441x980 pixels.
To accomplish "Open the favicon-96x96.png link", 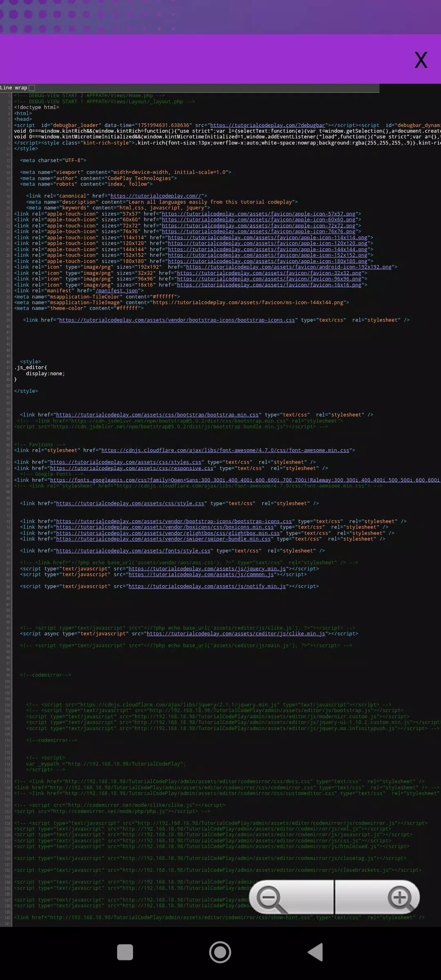I will (x=269, y=279).
